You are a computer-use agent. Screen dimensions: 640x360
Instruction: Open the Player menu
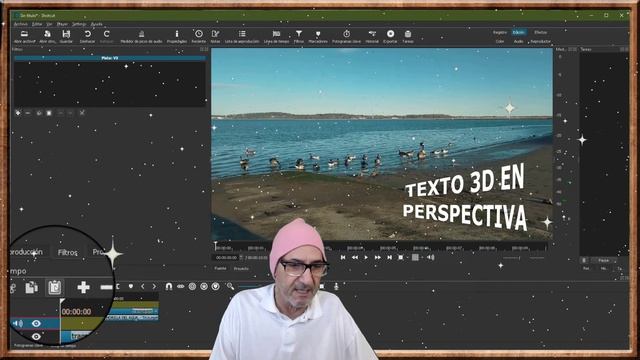click(62, 24)
